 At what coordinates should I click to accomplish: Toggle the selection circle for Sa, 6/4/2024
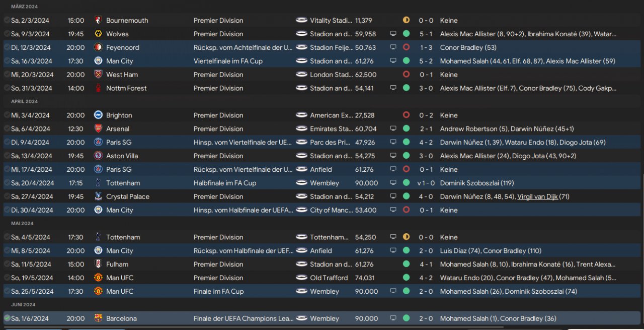coord(7,128)
